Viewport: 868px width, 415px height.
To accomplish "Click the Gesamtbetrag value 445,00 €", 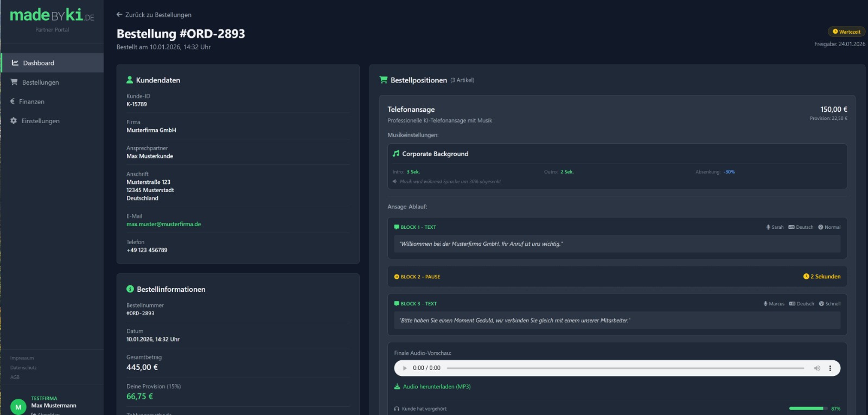I will point(142,367).
